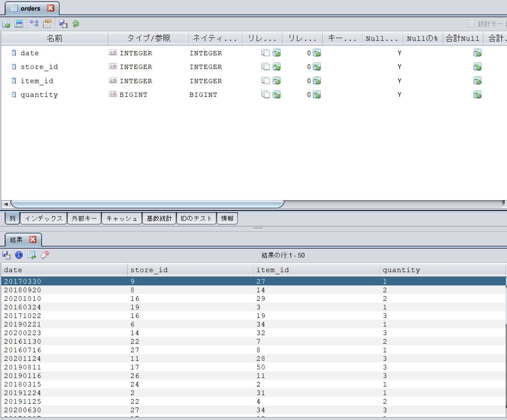The width and height of the screenshot is (507, 420).
Task: Switch to the インデックス tab
Action: (x=44, y=218)
